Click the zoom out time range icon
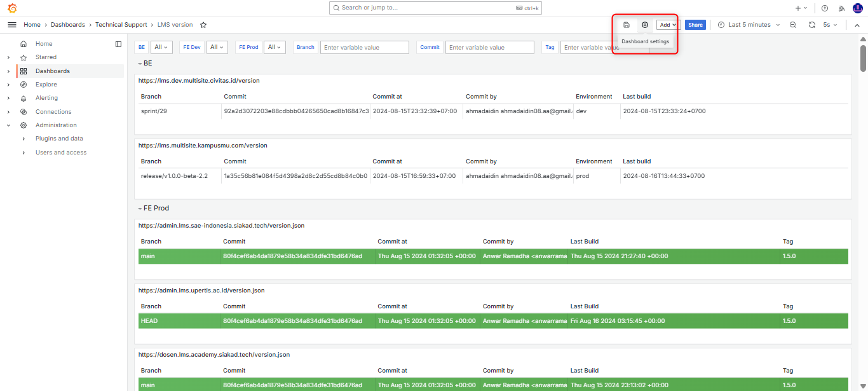868x391 pixels. pos(793,25)
